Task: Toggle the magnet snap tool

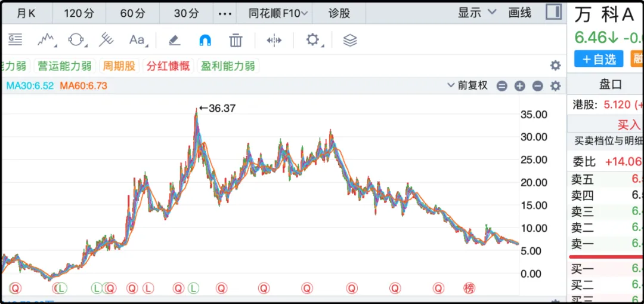Action: (x=205, y=40)
